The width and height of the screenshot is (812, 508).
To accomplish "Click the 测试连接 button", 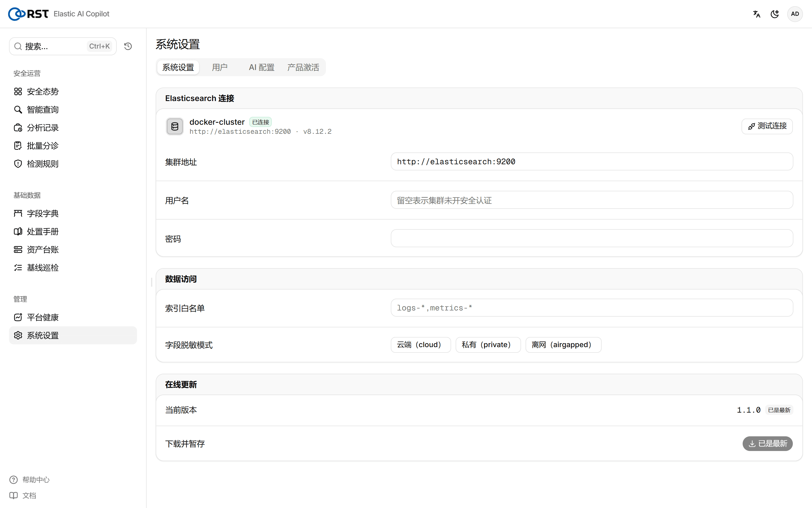I will [x=767, y=126].
